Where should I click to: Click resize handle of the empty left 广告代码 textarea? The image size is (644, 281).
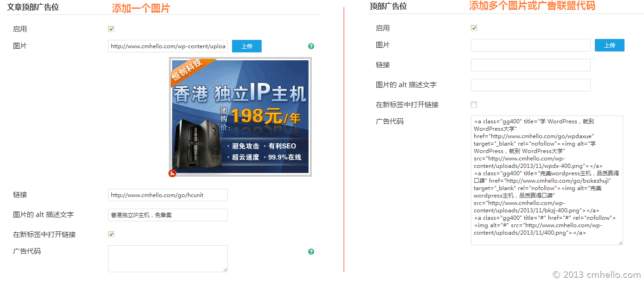pyautogui.click(x=225, y=269)
